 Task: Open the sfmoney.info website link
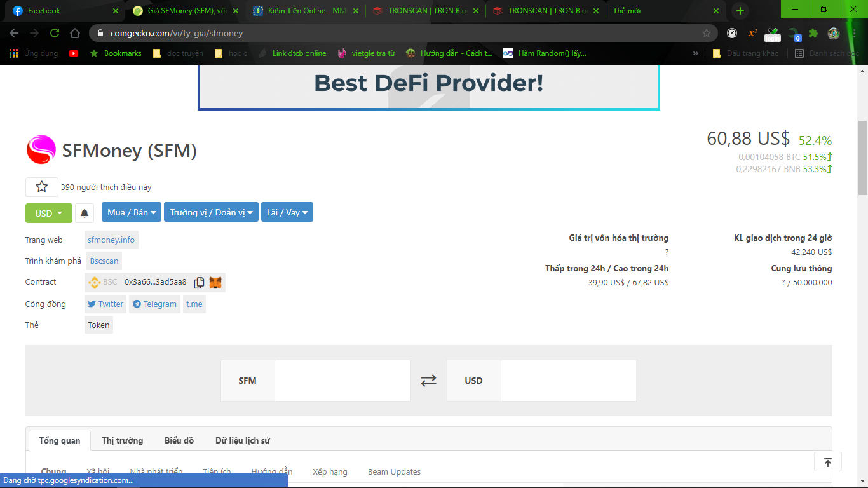click(111, 240)
